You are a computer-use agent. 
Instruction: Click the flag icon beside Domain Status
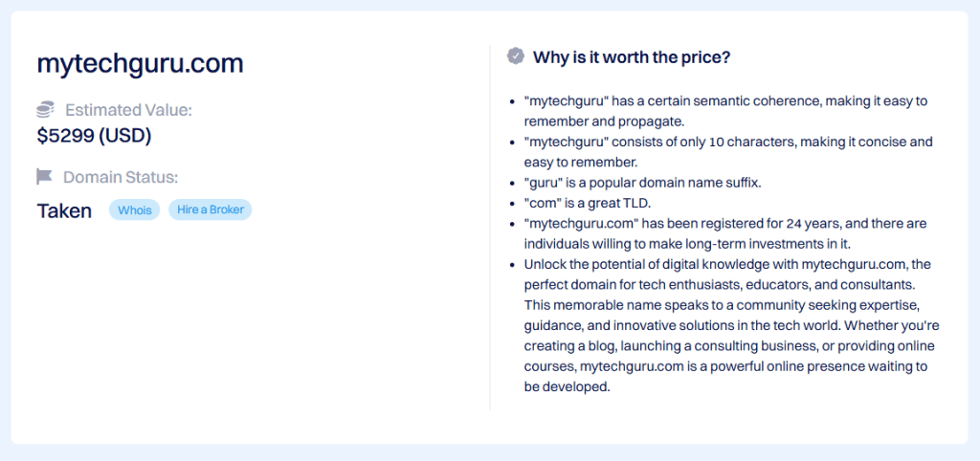45,177
